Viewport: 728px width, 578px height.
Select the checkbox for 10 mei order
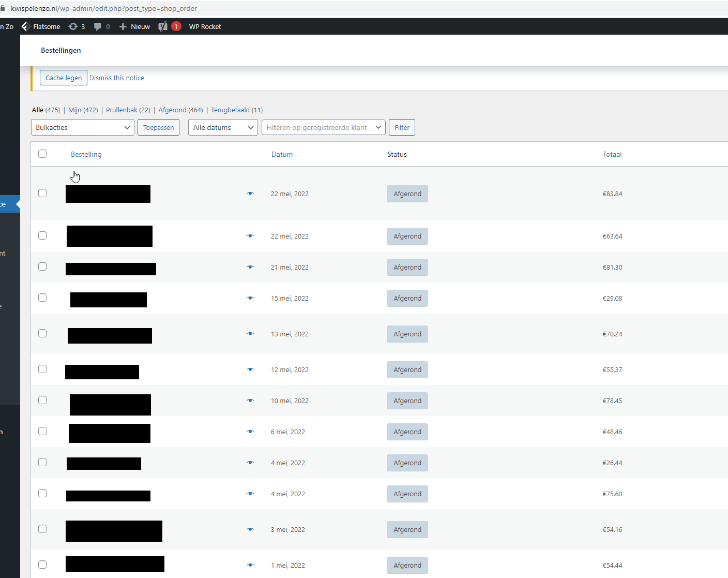pyautogui.click(x=42, y=400)
